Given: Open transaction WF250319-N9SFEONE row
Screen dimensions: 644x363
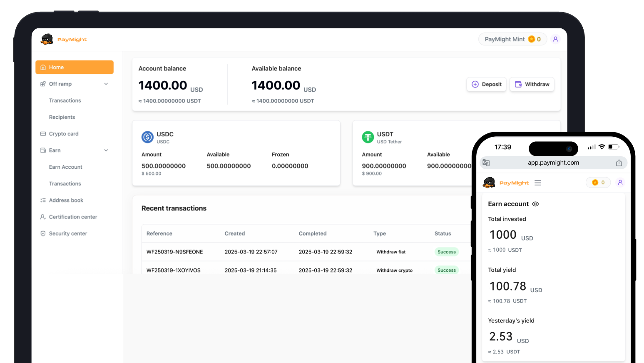Looking at the screenshot, I should (x=175, y=252).
